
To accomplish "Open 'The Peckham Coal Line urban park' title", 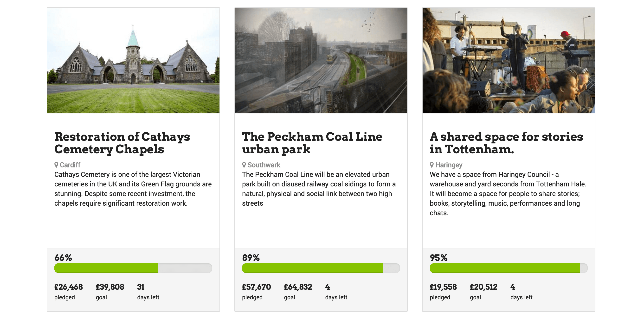I will (312, 143).
